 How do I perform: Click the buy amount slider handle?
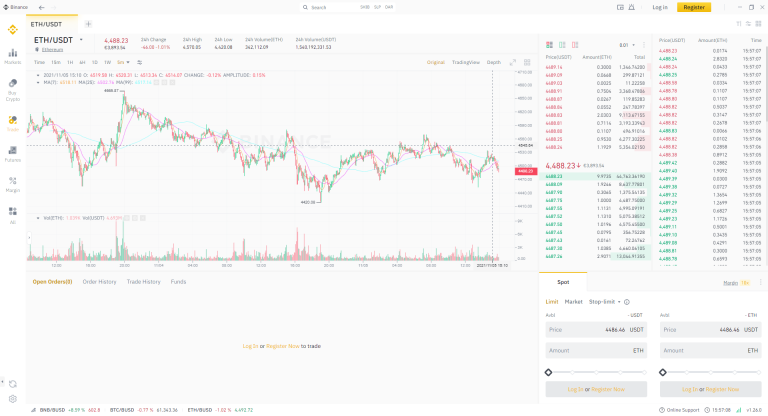tap(549, 372)
